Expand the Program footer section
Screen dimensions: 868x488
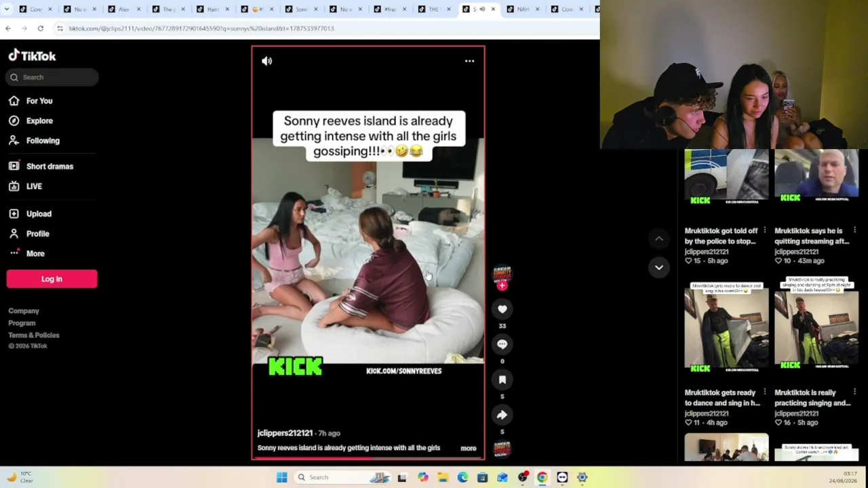tap(22, 323)
